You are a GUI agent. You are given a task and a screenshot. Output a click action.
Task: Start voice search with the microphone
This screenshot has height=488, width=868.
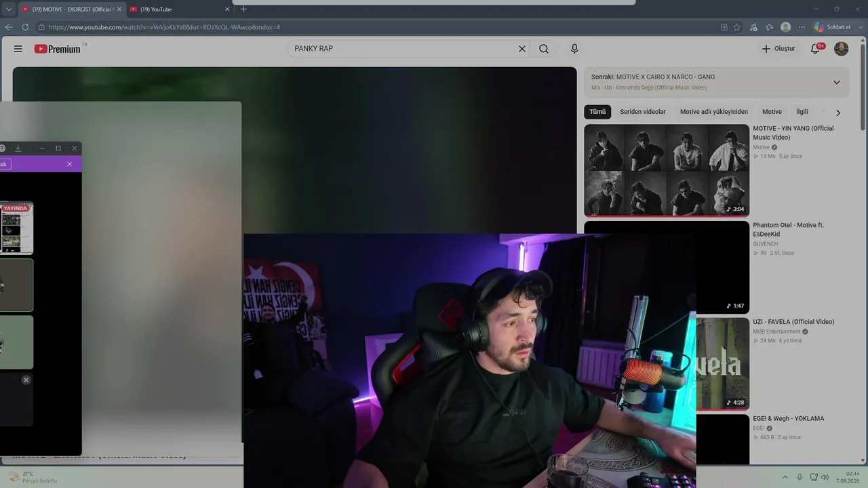coord(574,49)
